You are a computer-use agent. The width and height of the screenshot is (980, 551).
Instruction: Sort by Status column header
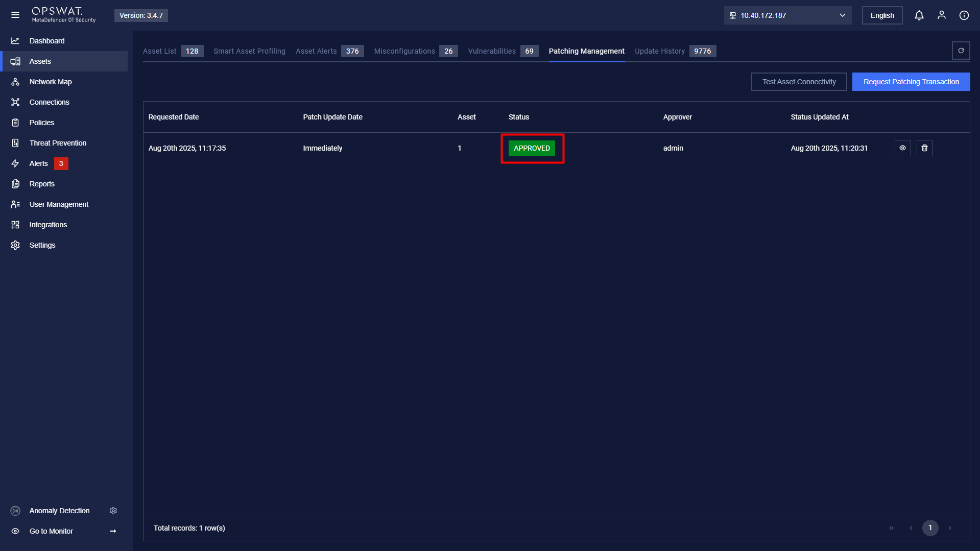coord(518,117)
